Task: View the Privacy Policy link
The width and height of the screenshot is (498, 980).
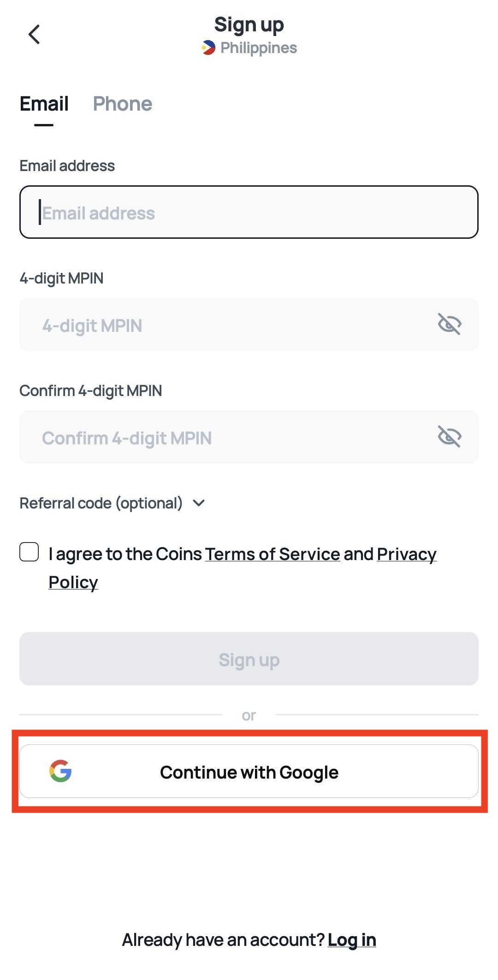Action: click(406, 554)
